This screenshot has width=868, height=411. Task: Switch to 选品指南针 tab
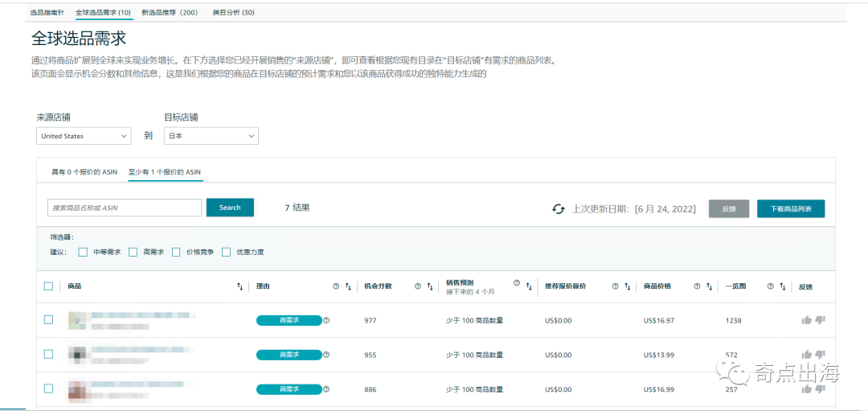[47, 12]
